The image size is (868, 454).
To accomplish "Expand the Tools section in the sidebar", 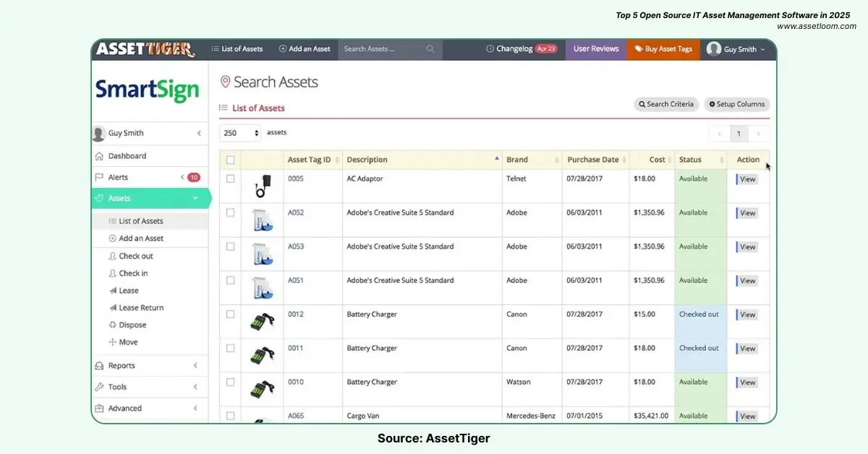I will click(119, 387).
